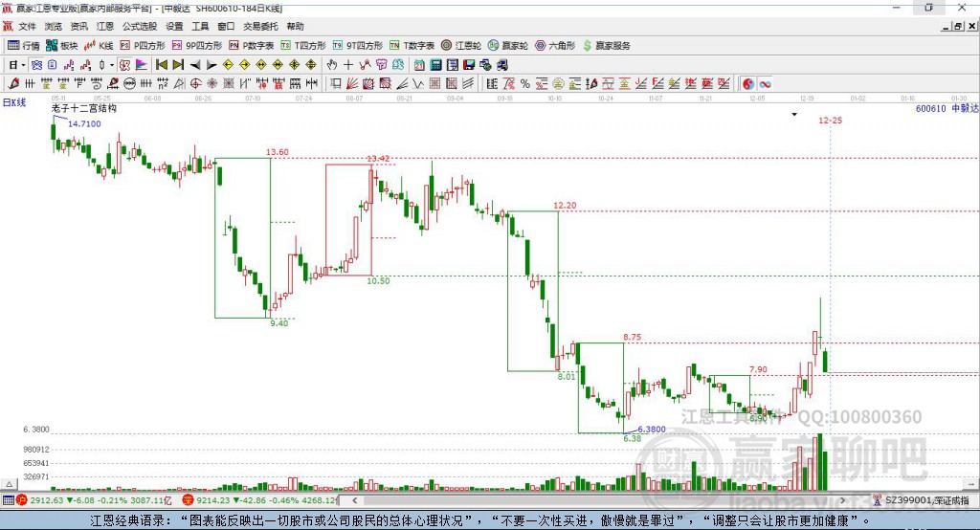Open the 江恩 menu
Viewport: 980px width, 530px height.
point(105,26)
